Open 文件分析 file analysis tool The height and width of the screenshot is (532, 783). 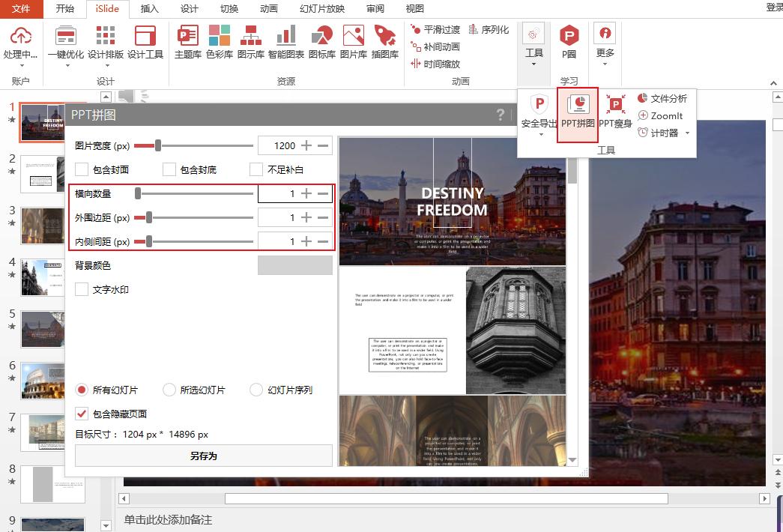tap(662, 98)
